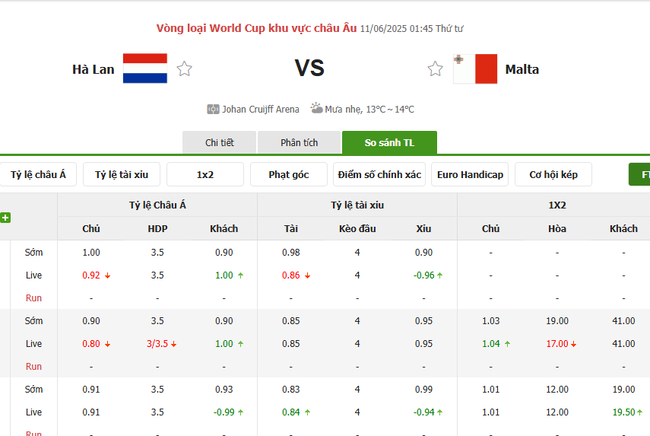Open the Cơ hội kép filter
The width and height of the screenshot is (650, 436).
coord(554,175)
